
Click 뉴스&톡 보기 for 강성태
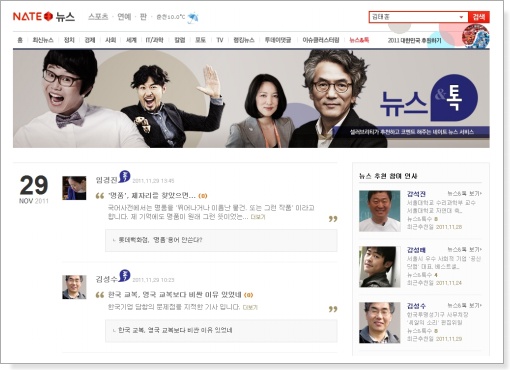(x=464, y=249)
